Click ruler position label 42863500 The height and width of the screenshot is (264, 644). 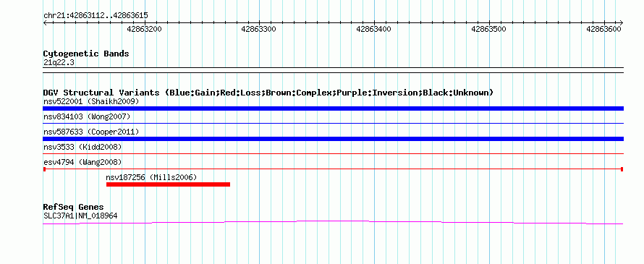(x=488, y=29)
